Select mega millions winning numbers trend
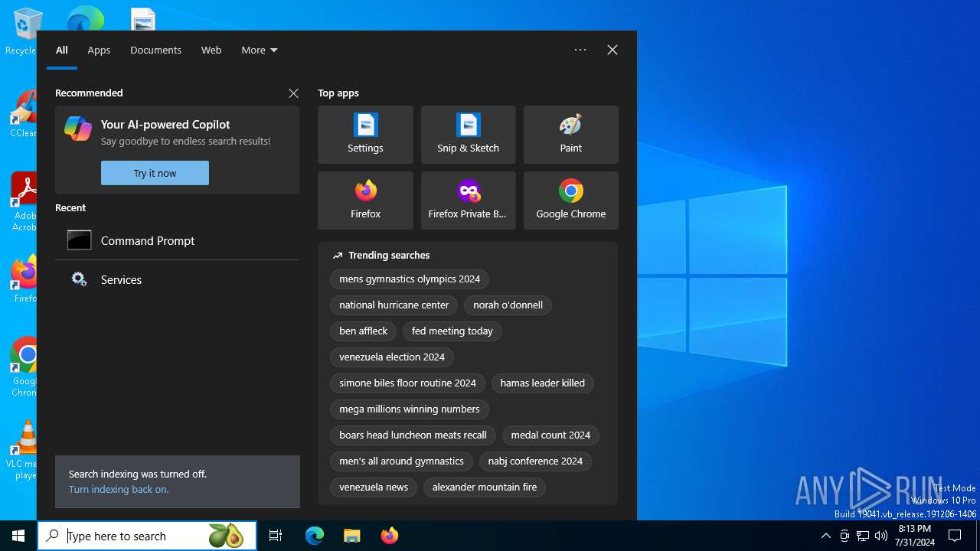Screen dimensions: 980x551 410,409
